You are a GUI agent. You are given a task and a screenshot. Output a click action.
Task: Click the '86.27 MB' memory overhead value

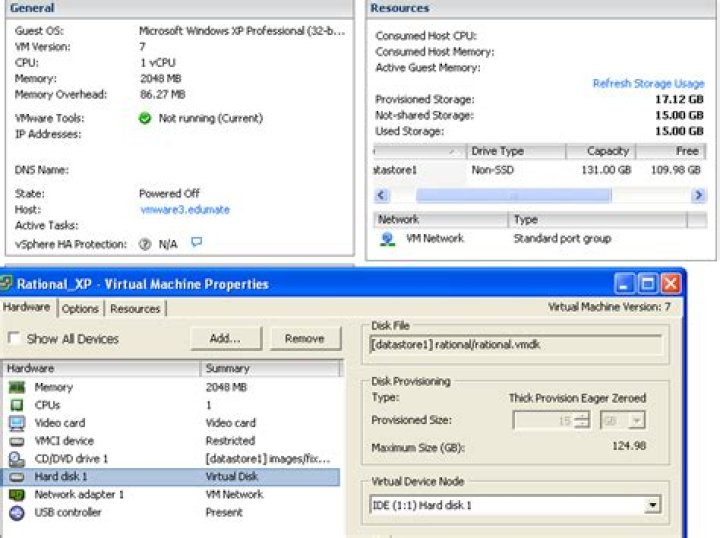tap(163, 95)
